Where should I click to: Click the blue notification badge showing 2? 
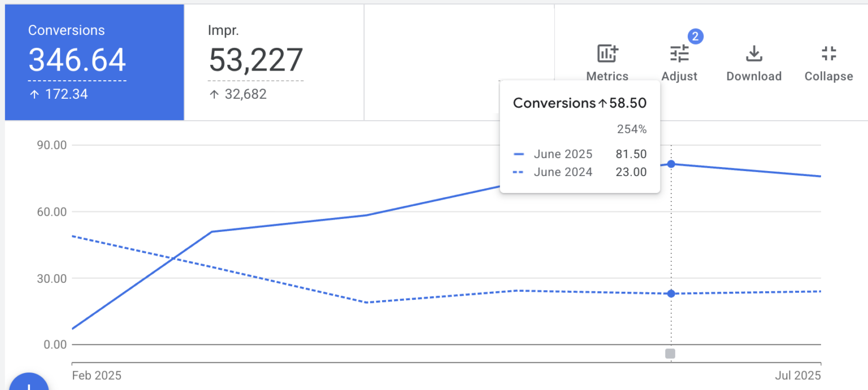(x=695, y=36)
